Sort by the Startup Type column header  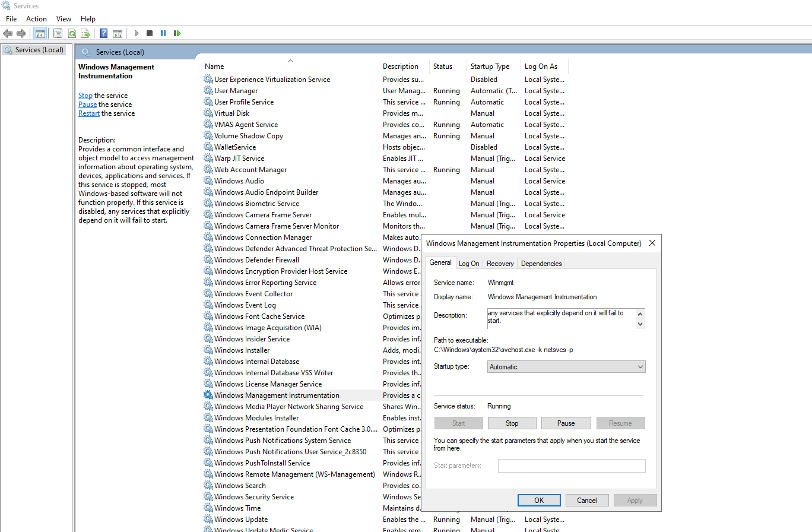pos(494,66)
